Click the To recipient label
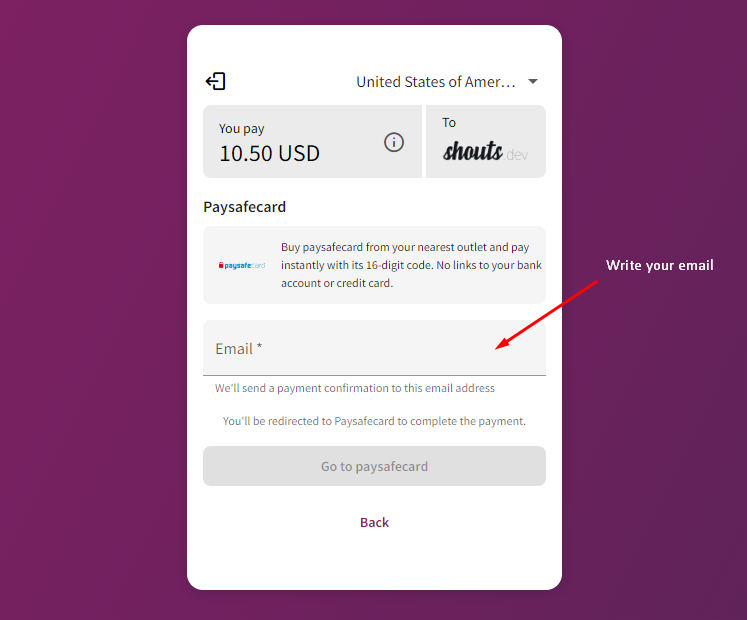Image resolution: width=747 pixels, height=620 pixels. pos(449,122)
